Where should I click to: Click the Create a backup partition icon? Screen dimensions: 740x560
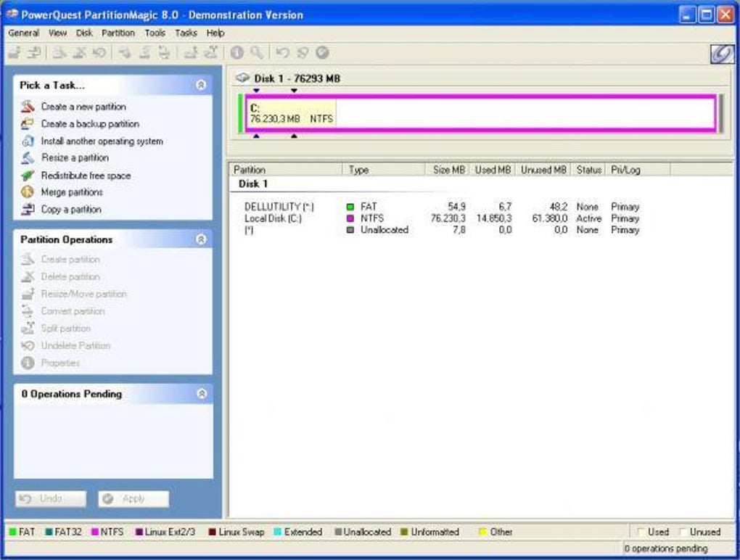click(28, 123)
